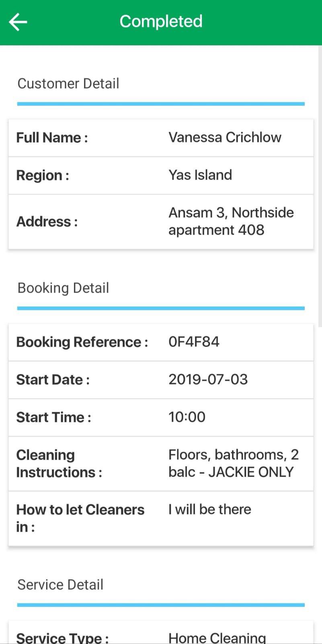Tap the start date 2019-07-03
Screen dimensions: 322x644
pyautogui.click(x=208, y=379)
